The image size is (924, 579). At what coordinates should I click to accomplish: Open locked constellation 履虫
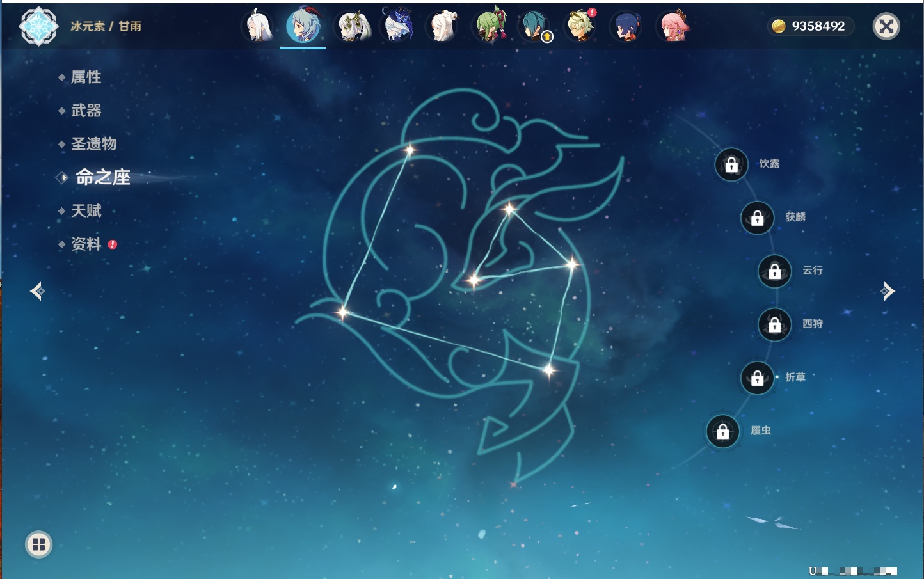(x=723, y=432)
